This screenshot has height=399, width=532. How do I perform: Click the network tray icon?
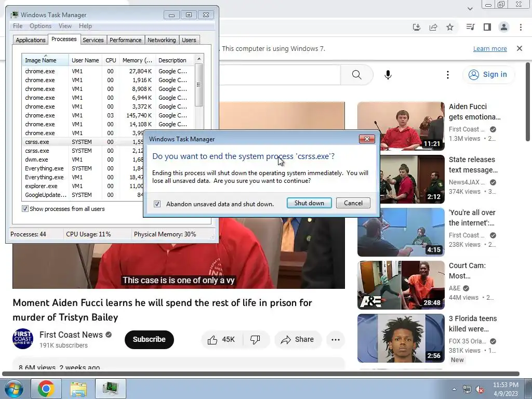467,389
